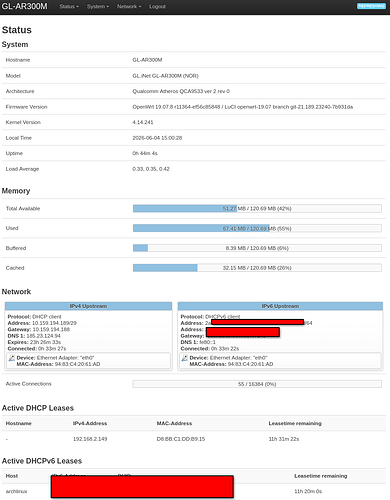Click the Hostname column header in DHCP Leases
Screen dimensions: 390x500
[19, 423]
